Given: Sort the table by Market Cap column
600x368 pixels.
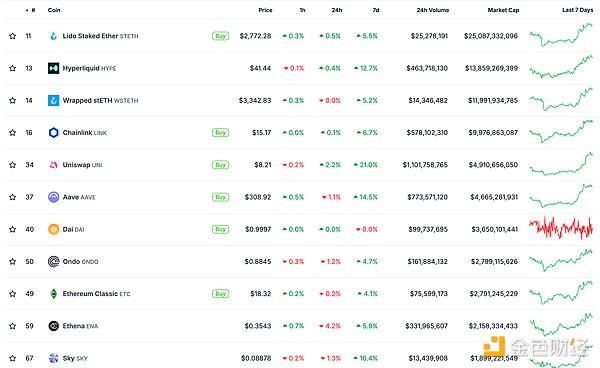Looking at the screenshot, I should [x=503, y=10].
